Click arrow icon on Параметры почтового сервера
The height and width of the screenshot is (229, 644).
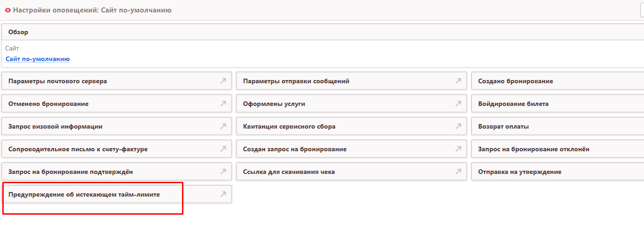(223, 81)
